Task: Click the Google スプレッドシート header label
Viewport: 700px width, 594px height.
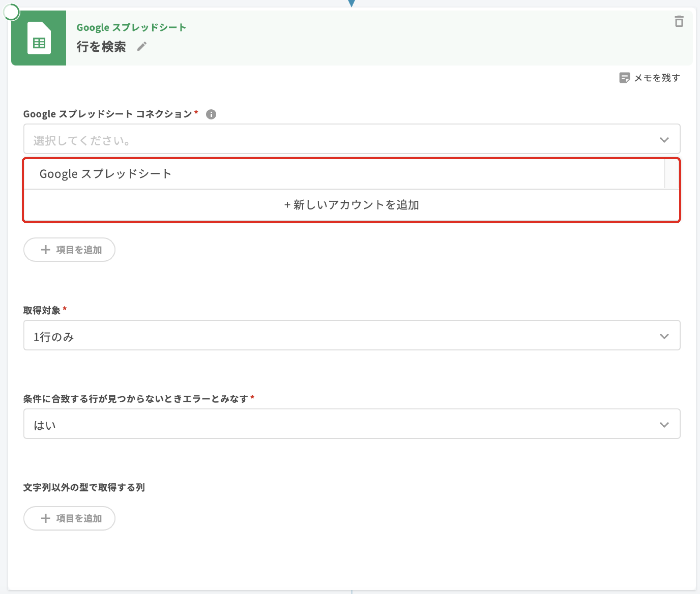Action: (x=131, y=28)
